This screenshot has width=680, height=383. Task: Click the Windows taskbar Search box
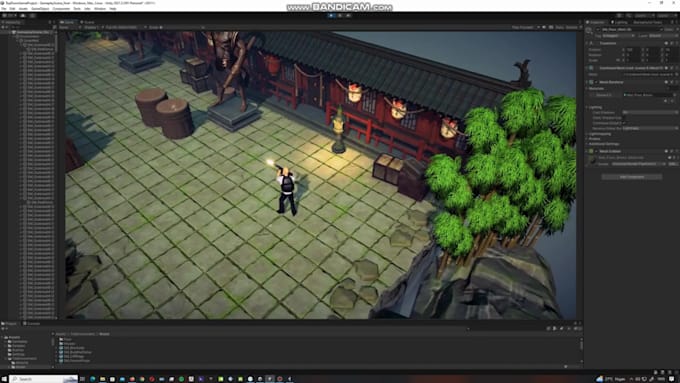[x=43, y=379]
